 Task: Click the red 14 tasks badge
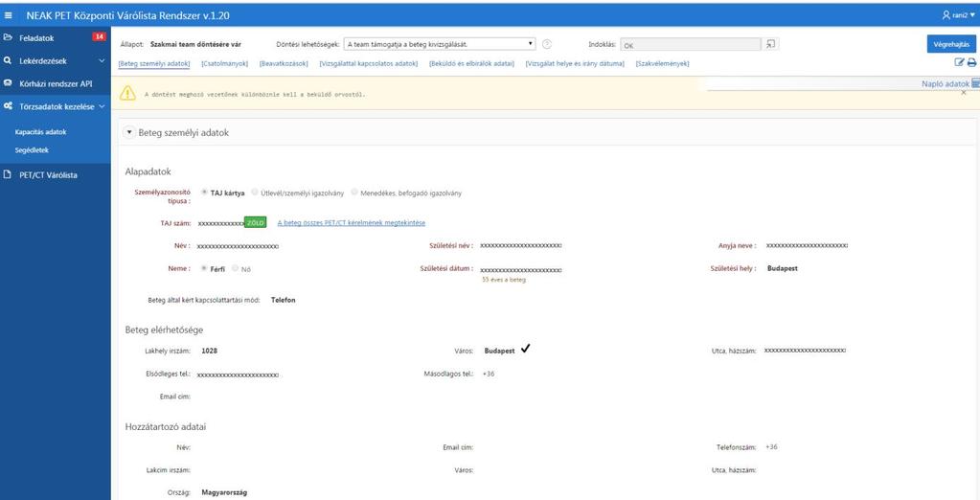point(99,36)
